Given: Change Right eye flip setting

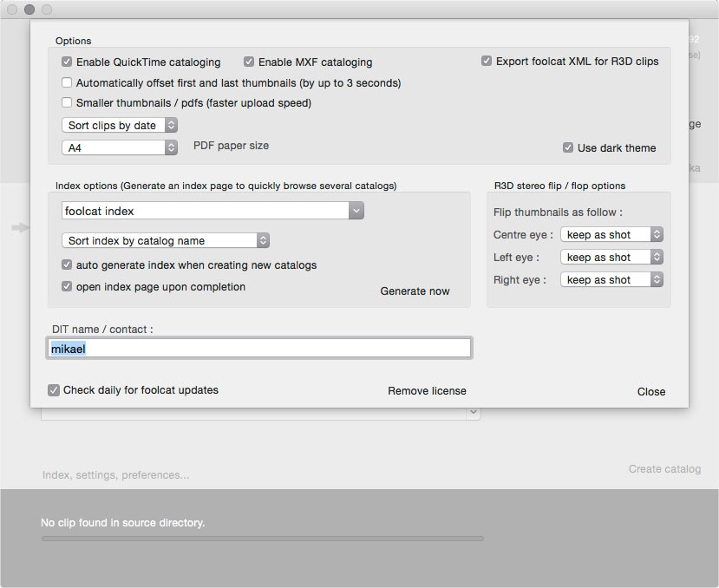Looking at the screenshot, I should [611, 280].
